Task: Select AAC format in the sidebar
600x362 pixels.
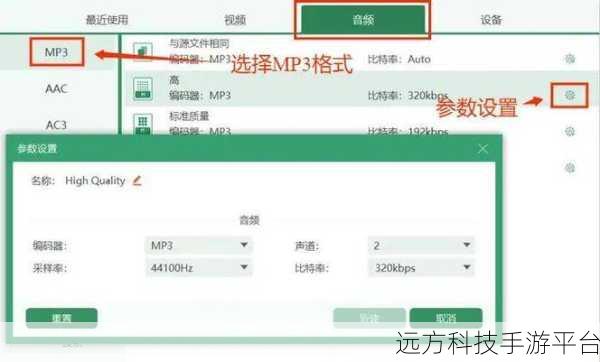Action: [57, 88]
